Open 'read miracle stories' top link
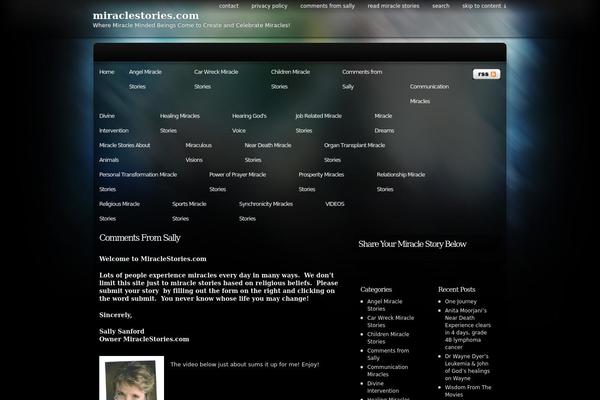The image size is (600, 400). pyautogui.click(x=393, y=6)
